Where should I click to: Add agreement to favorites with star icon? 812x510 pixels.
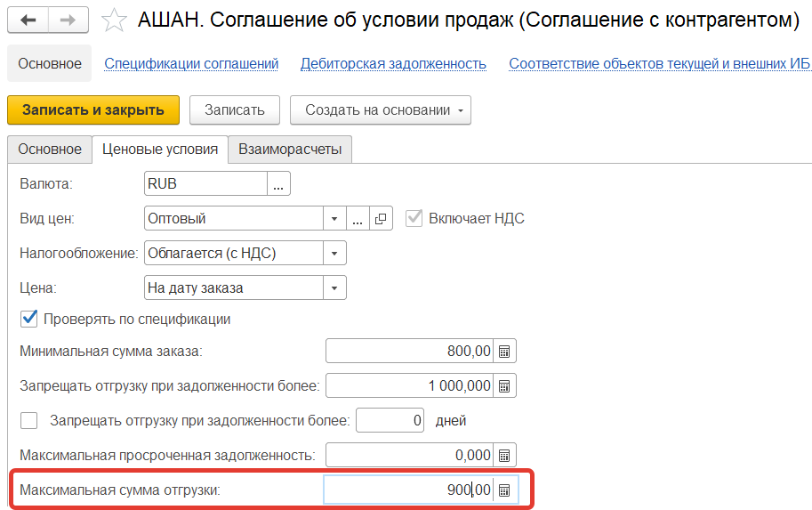pos(115,19)
